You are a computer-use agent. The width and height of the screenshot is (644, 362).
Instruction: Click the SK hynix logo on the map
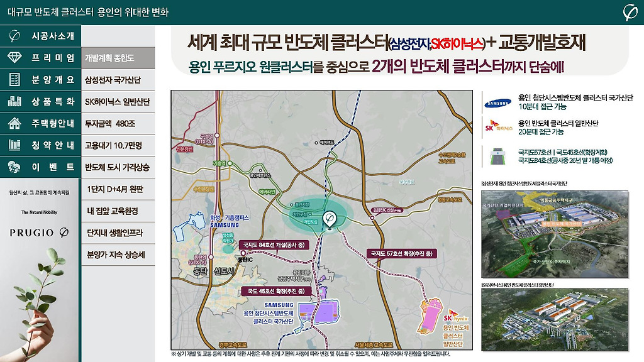click(455, 316)
